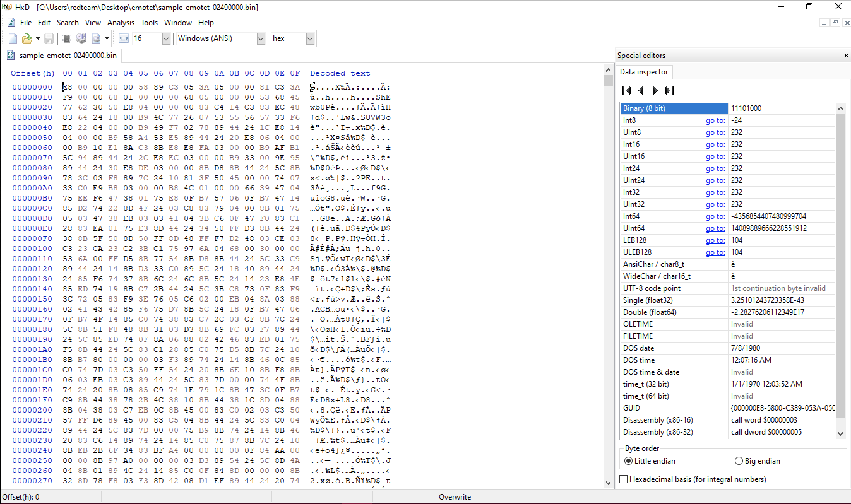The height and width of the screenshot is (504, 851).
Task: Restore the inner document window
Action: pos(835,23)
